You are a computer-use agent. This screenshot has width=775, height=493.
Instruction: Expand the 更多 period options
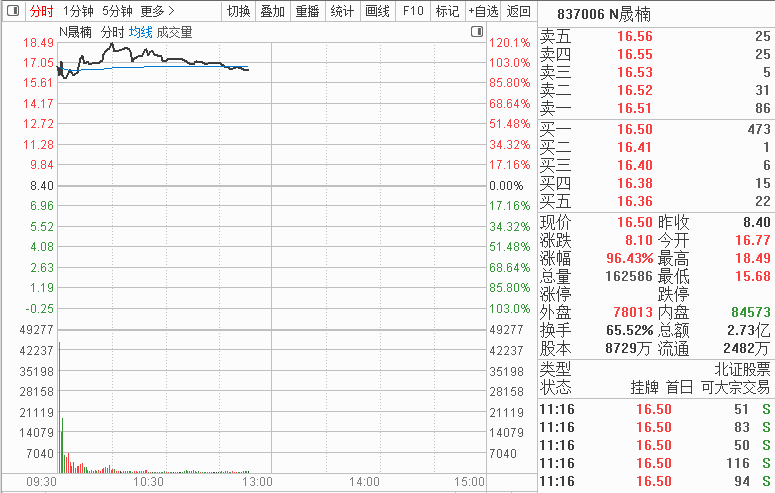157,11
